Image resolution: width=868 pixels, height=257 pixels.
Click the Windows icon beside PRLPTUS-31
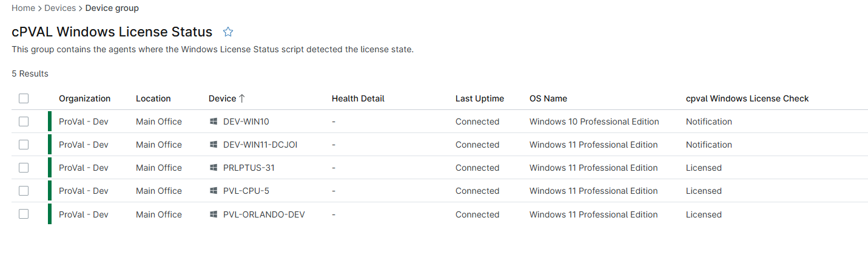pyautogui.click(x=214, y=168)
